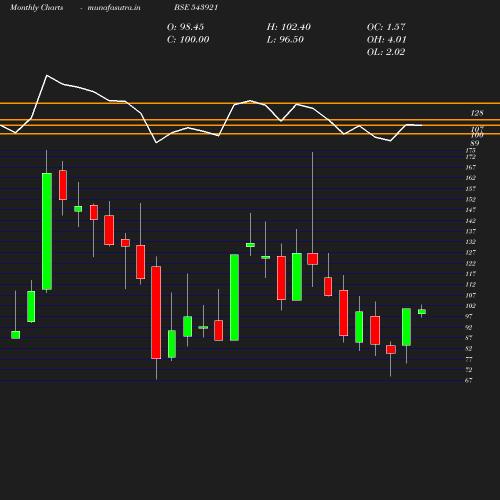500x500 pixels.
Task: Click price axis label 162
Action: click(x=470, y=178)
